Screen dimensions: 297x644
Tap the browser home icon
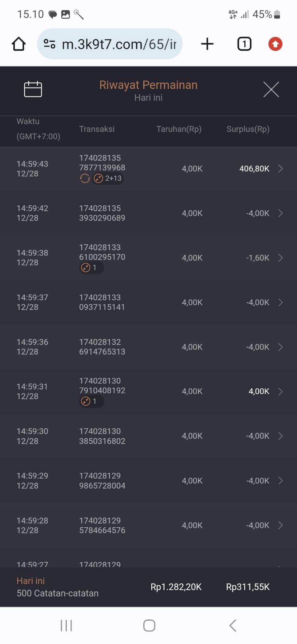tap(19, 44)
